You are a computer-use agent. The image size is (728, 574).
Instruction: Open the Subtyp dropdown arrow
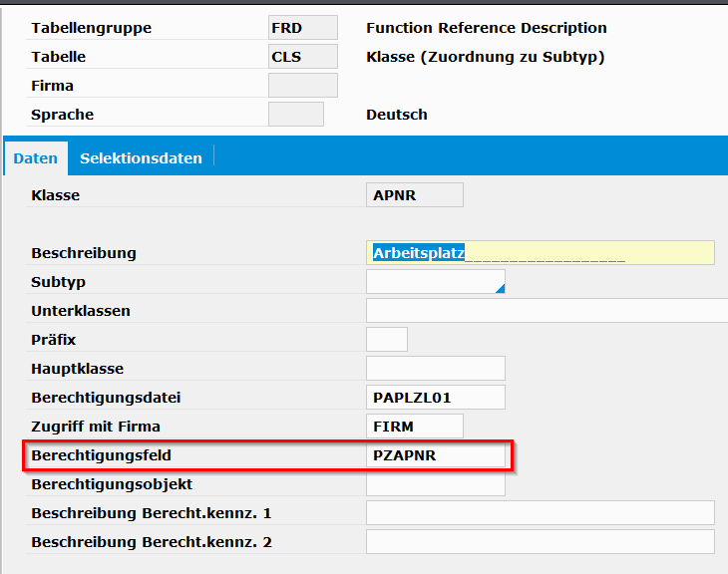500,289
